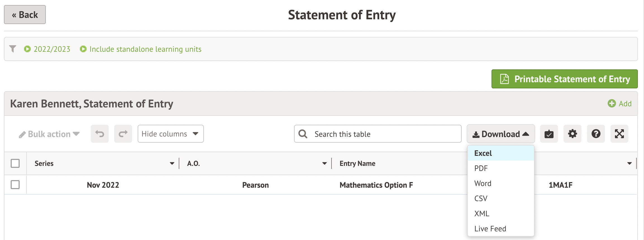The image size is (644, 240).
Task: Toggle Include standalone learning units filter
Action: coord(141,49)
